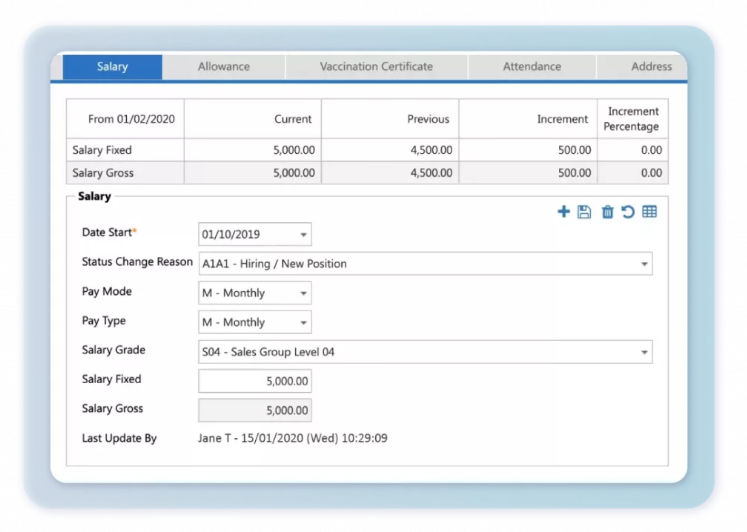747x532 pixels.
Task: Click the table grid view icon
Action: click(650, 212)
